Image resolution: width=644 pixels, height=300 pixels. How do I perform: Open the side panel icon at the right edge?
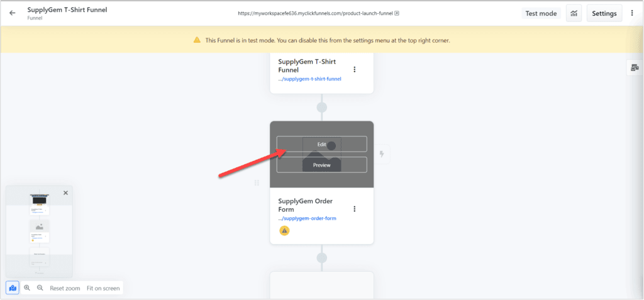pos(635,68)
